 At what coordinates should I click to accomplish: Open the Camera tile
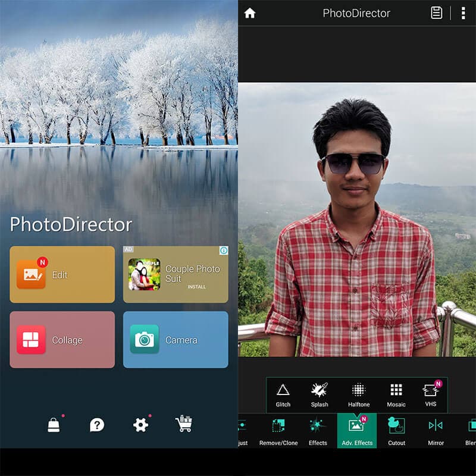pyautogui.click(x=176, y=340)
